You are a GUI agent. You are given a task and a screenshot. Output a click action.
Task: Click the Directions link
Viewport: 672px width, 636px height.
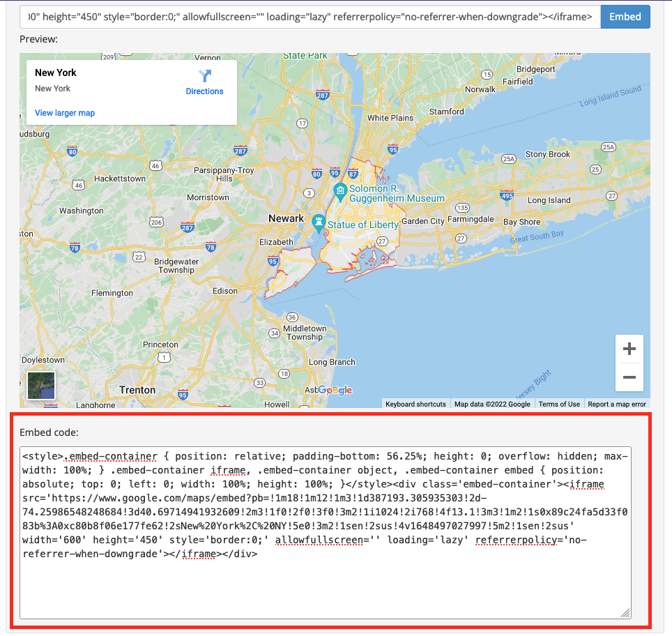coord(204,91)
